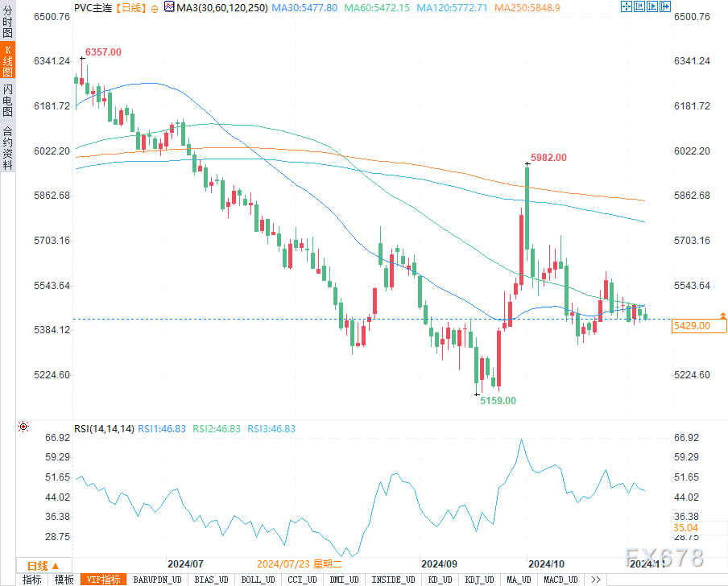Select the K线图 sidebar tab
728x586 pixels.
coord(7,60)
